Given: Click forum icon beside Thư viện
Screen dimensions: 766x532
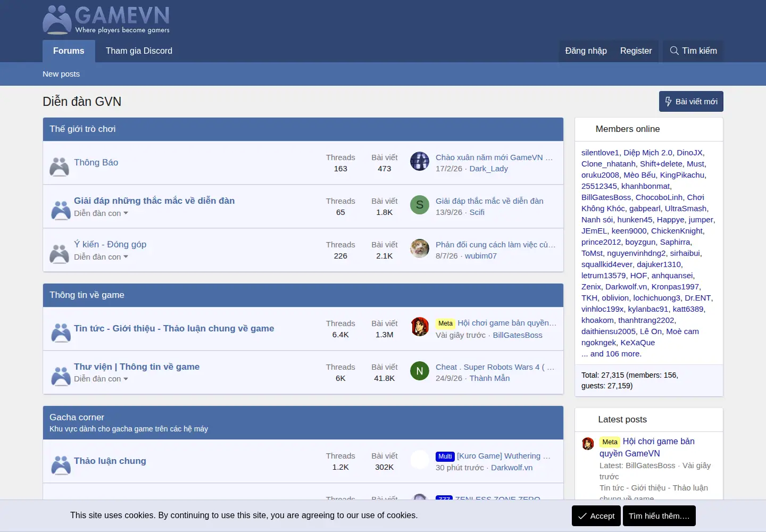Looking at the screenshot, I should pyautogui.click(x=61, y=376).
